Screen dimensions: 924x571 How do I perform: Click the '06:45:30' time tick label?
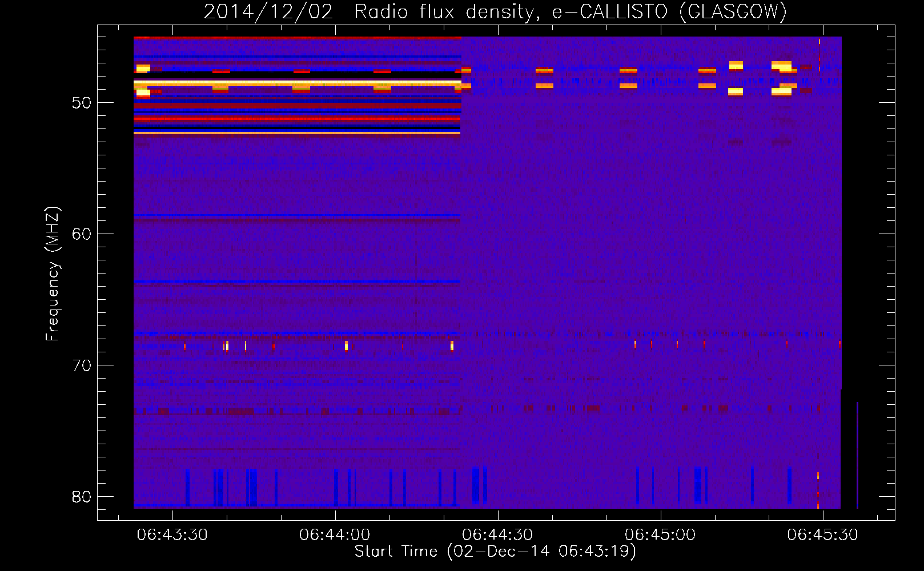[x=822, y=535]
